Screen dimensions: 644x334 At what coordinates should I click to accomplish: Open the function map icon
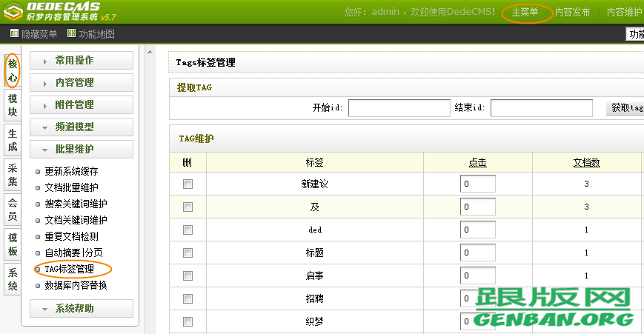click(x=71, y=33)
